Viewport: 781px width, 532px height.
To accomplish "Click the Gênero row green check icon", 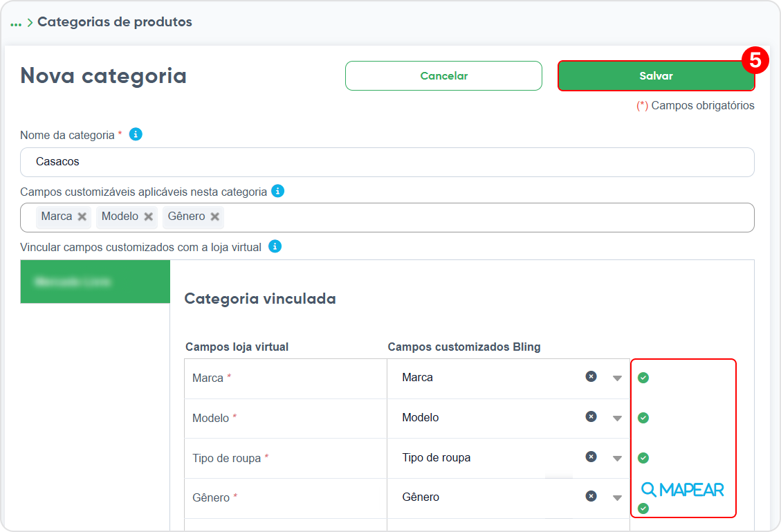I will pyautogui.click(x=643, y=508).
